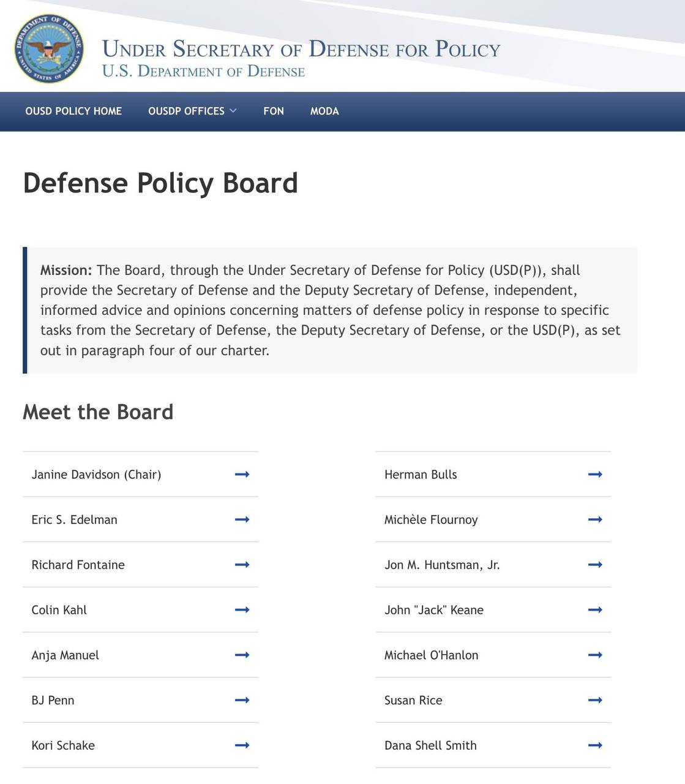Image resolution: width=685 pixels, height=784 pixels.
Task: Open Jon M. Huntsman, Jr. name
Action: [x=442, y=565]
